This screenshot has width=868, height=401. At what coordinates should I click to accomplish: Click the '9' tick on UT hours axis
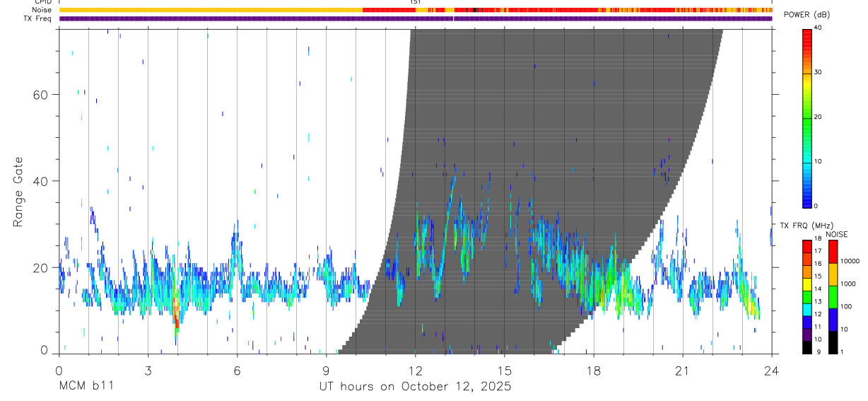[x=326, y=371]
